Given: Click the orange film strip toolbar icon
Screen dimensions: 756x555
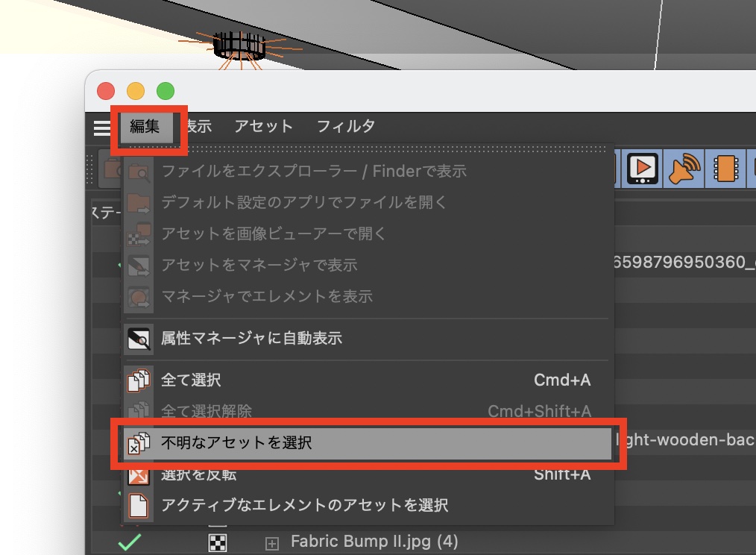Looking at the screenshot, I should click(x=725, y=168).
